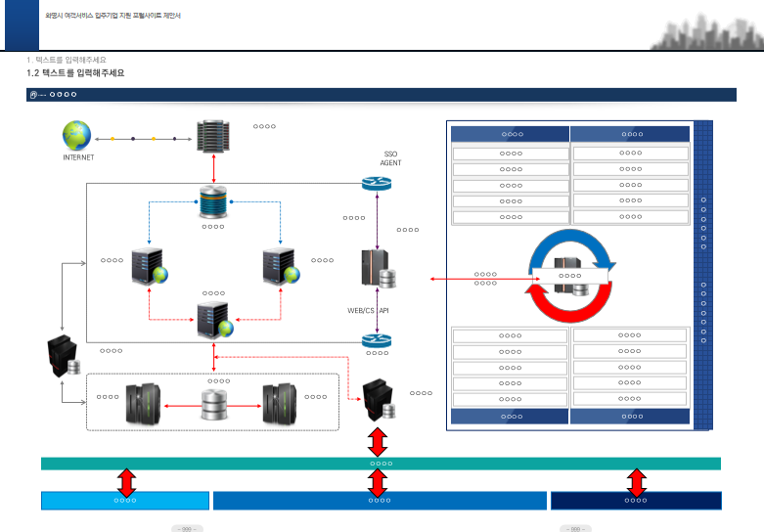The image size is (764, 532).
Task: Click the proposal title text in the page header
Action: (x=113, y=16)
